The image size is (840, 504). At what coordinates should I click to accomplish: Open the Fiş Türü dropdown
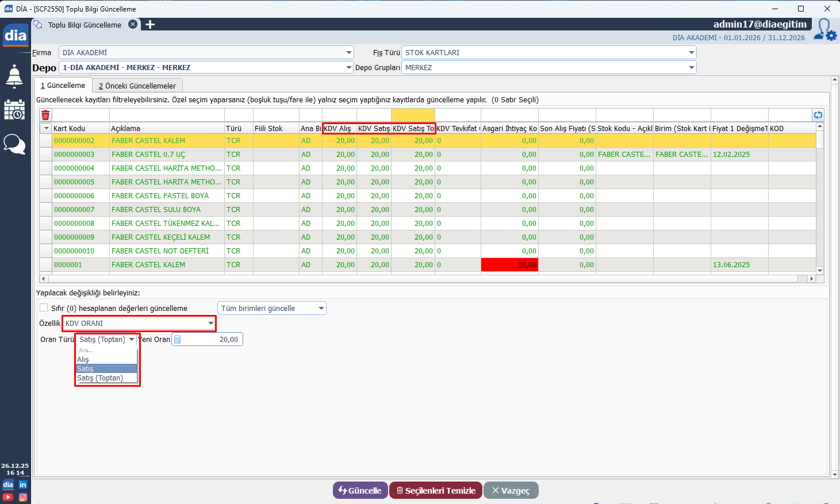tap(691, 52)
